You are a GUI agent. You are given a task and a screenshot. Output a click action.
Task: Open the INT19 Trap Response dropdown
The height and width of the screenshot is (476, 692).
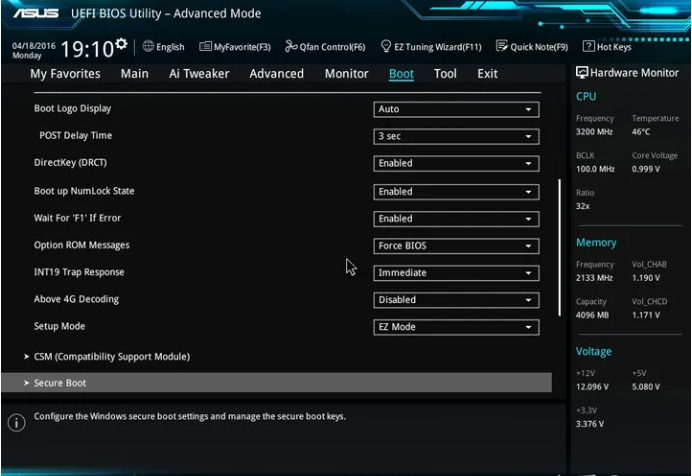[x=456, y=273]
